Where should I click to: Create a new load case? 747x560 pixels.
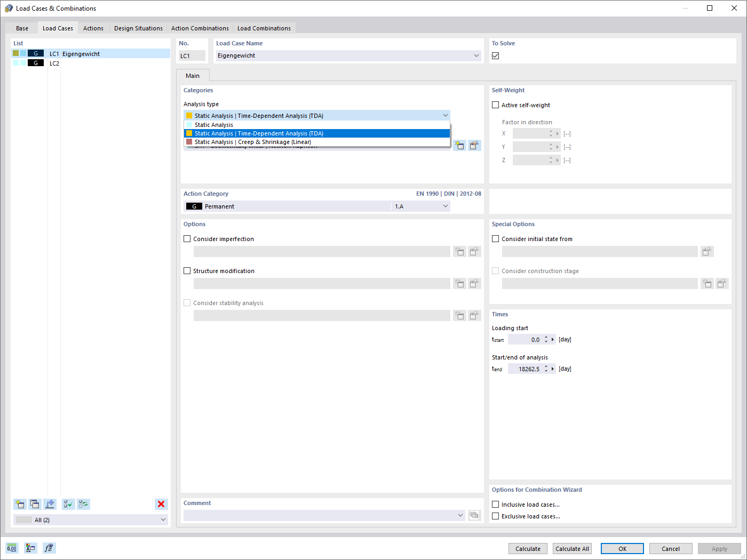(20, 504)
